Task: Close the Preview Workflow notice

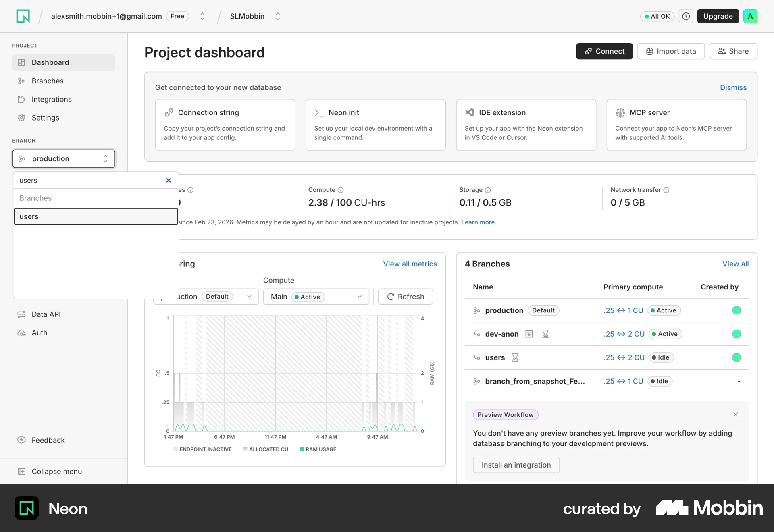Action: click(x=736, y=414)
